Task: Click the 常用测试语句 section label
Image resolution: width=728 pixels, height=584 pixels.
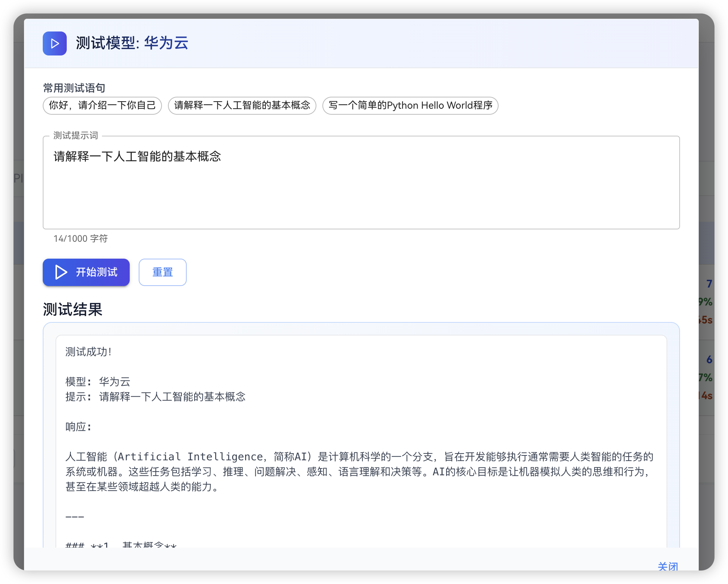Action: pos(74,88)
